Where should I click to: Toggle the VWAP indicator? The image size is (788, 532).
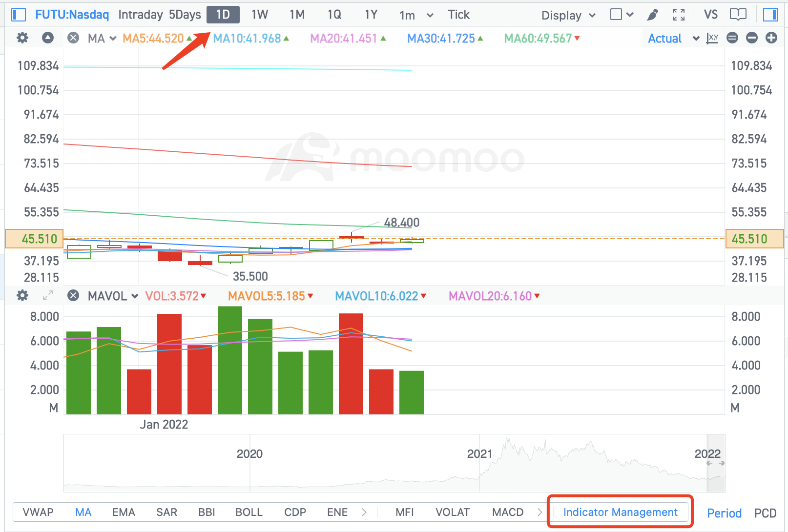(x=38, y=512)
